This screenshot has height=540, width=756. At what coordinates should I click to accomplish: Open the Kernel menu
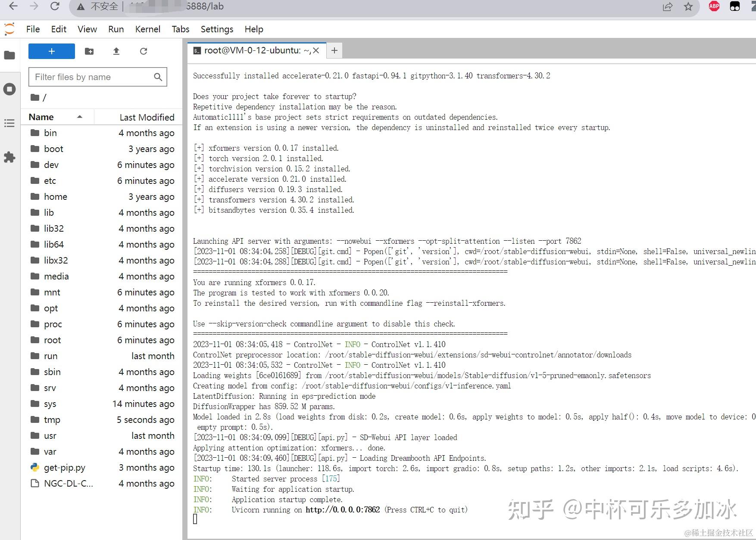click(x=147, y=29)
